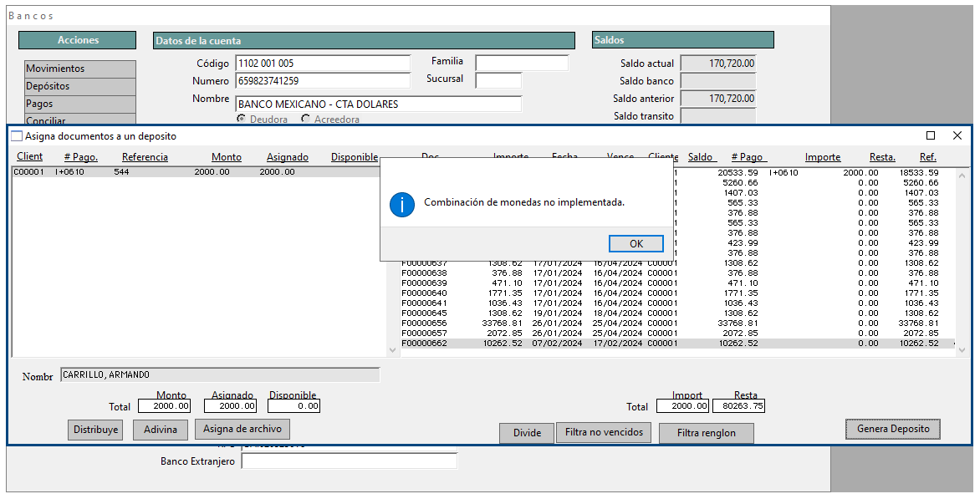
Task: Click the Ref. column header
Action: (928, 157)
